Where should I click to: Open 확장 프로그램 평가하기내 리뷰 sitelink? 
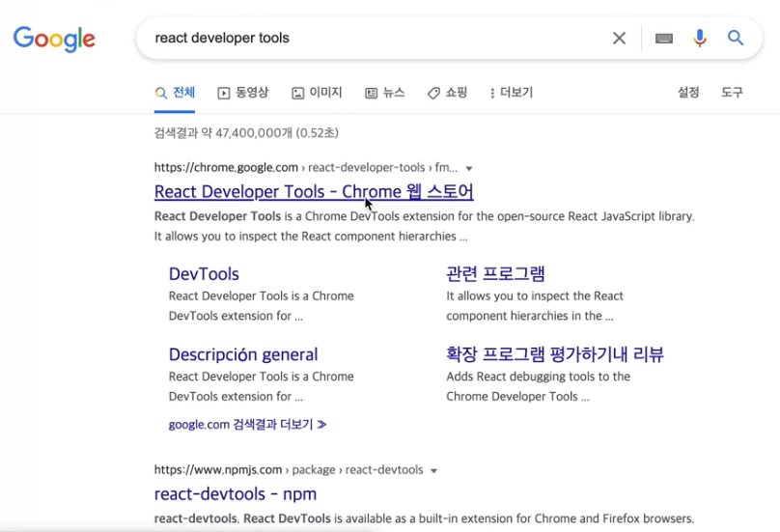pyautogui.click(x=555, y=354)
